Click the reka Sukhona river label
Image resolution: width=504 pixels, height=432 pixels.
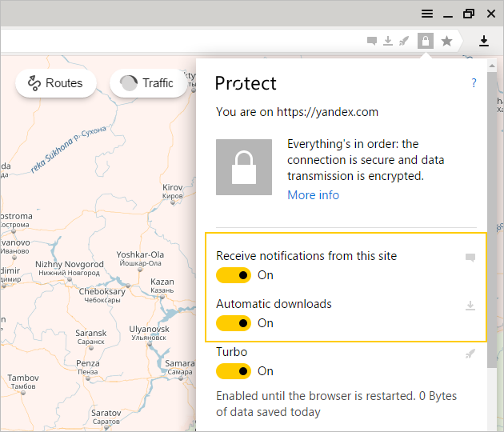pyautogui.click(x=68, y=149)
